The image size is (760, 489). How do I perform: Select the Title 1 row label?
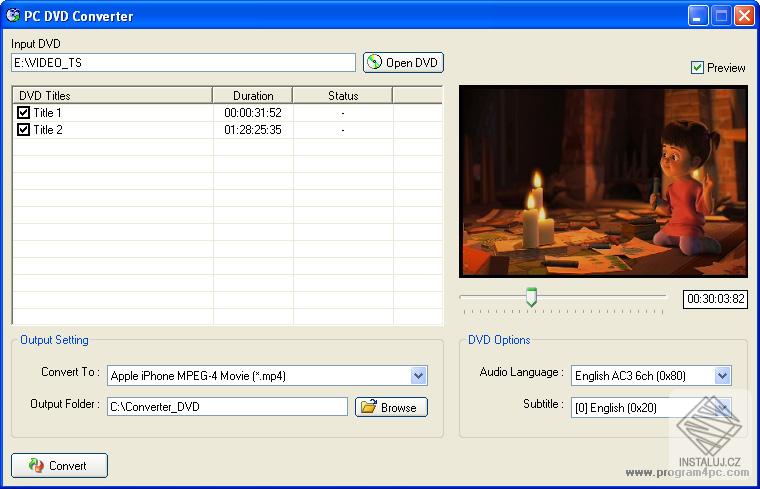(47, 113)
